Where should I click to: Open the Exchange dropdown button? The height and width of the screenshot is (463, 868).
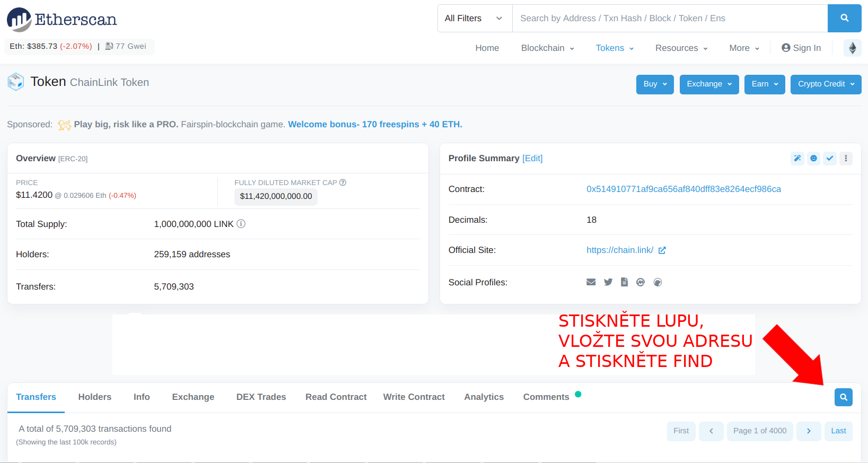tap(709, 84)
